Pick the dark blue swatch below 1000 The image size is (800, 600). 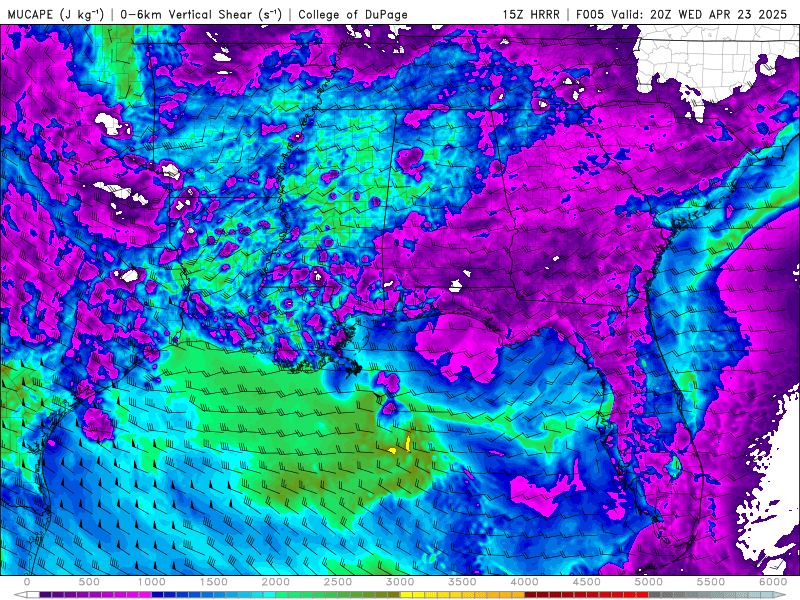point(158,594)
